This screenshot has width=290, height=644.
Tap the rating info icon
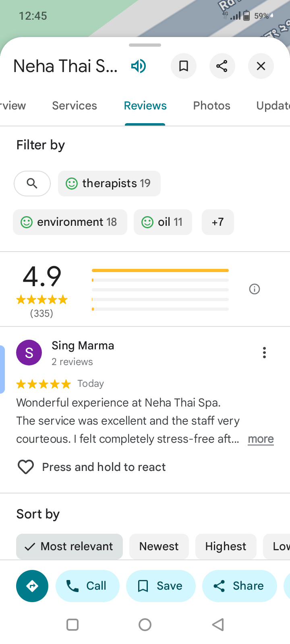pyautogui.click(x=255, y=289)
